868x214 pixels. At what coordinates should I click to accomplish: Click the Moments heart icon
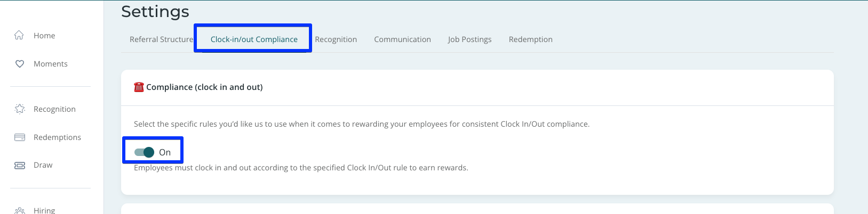[19, 64]
